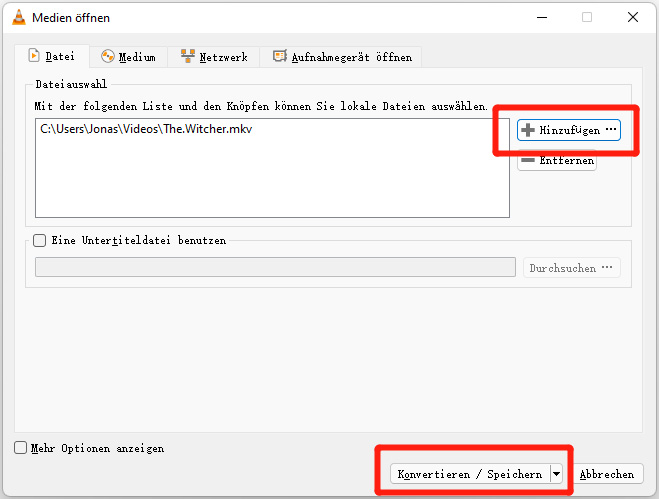This screenshot has height=499, width=659.
Task: Click the plus icon on Hinzufügen button
Action: coord(529,130)
